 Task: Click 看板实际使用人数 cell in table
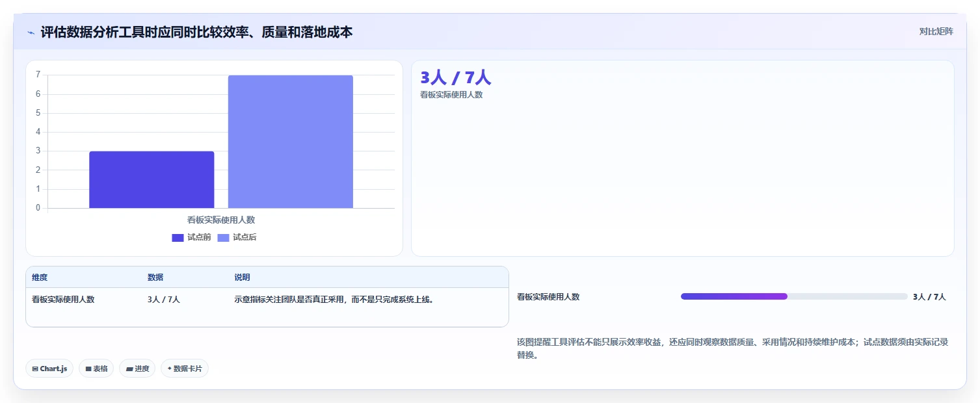pos(63,300)
